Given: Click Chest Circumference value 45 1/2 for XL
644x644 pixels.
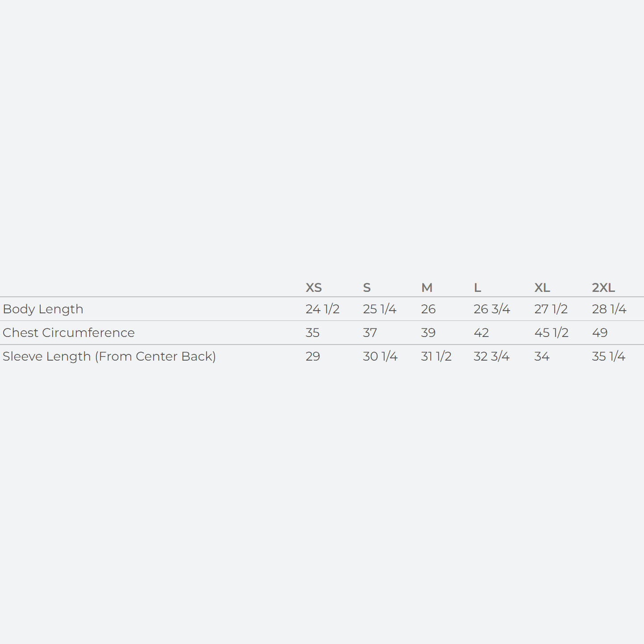Looking at the screenshot, I should pos(551,332).
